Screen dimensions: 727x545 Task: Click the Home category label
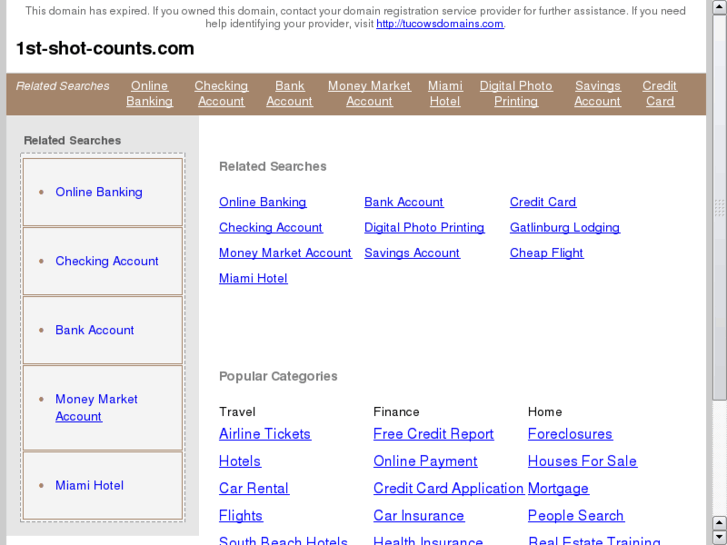(545, 412)
